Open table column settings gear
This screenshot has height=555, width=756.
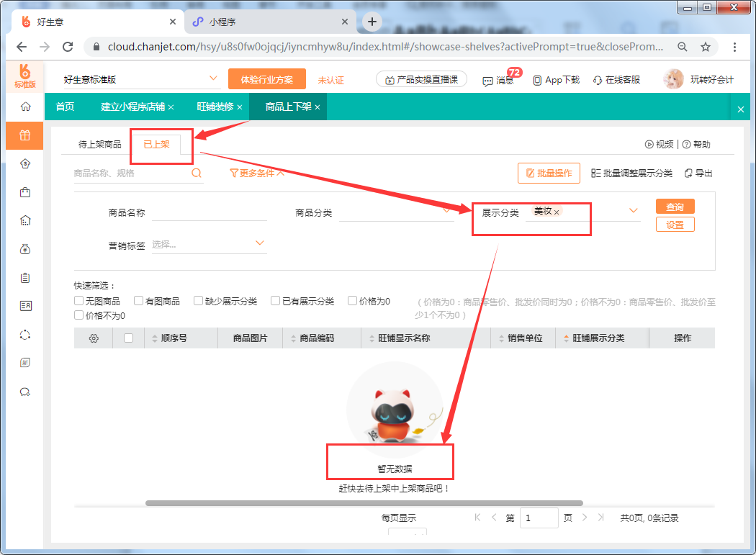coord(94,338)
